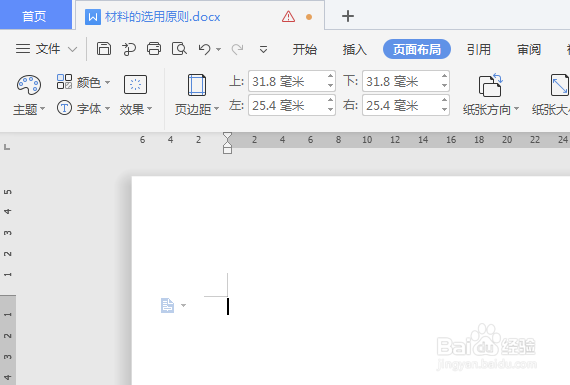The image size is (570, 385).
Task: Click the Redo arrow icon
Action: tap(237, 49)
